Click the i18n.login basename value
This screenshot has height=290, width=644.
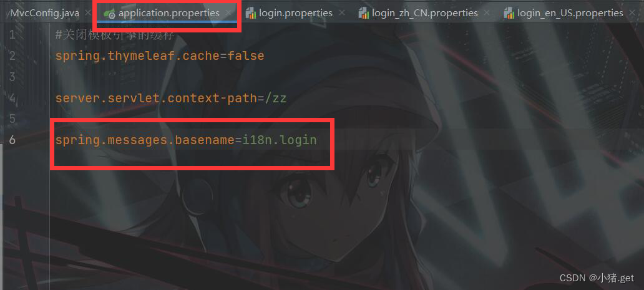click(x=280, y=140)
